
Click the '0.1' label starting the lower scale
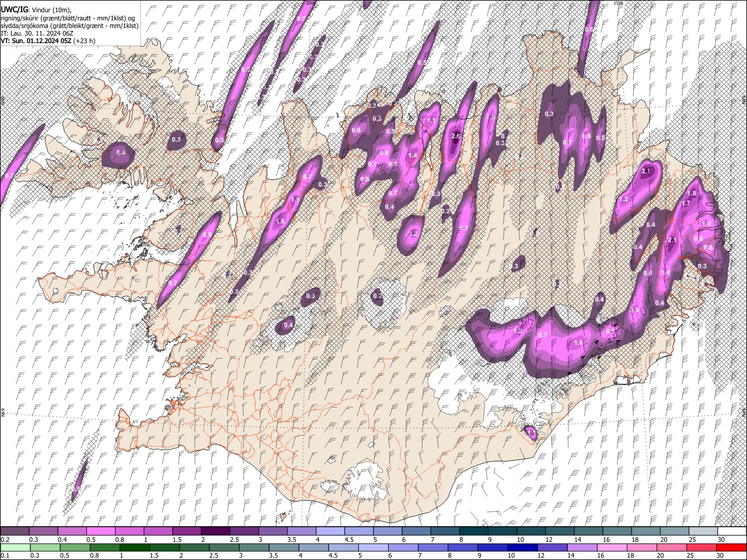[5, 555]
